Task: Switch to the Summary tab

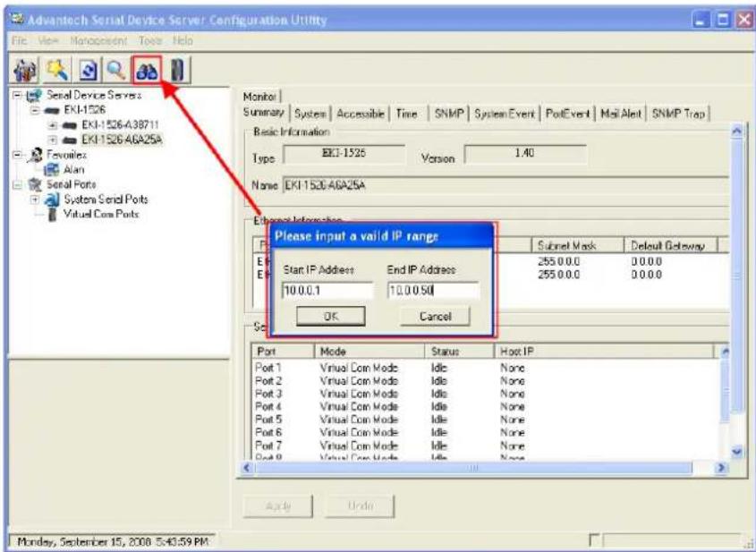Action: pos(264,113)
